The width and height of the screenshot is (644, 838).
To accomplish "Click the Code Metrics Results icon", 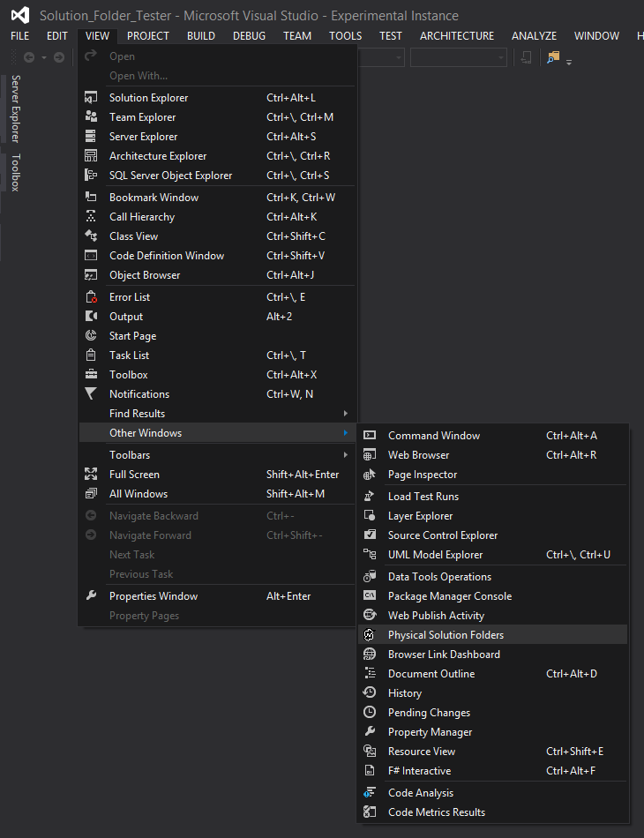I will click(x=370, y=812).
